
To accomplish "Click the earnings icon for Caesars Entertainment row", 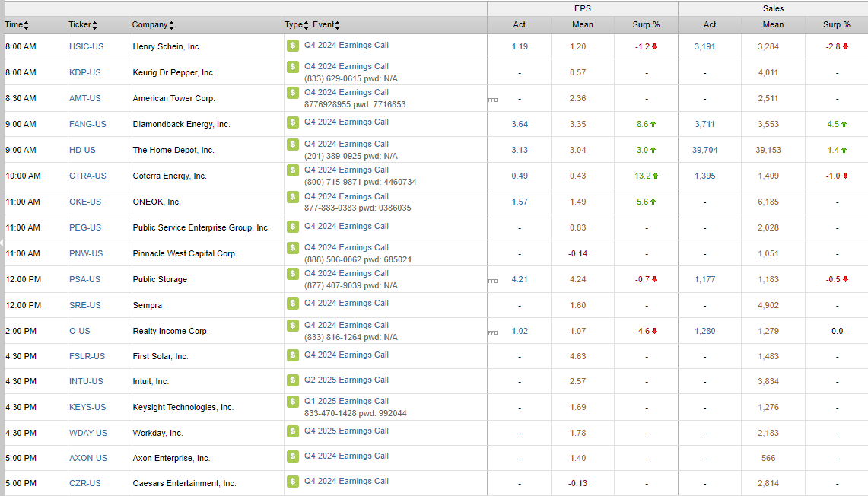I will (x=293, y=482).
